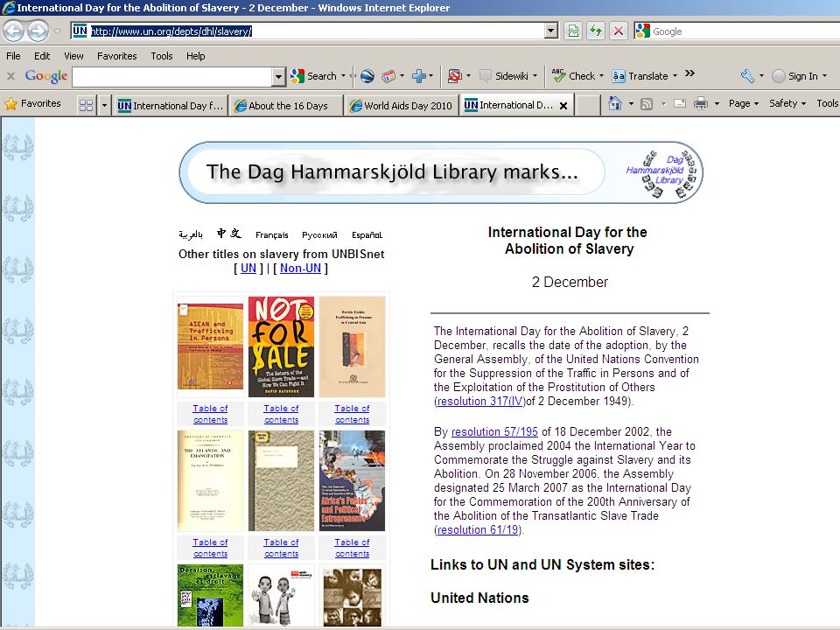Close the active International Day tab
840x630 pixels.
click(x=563, y=106)
